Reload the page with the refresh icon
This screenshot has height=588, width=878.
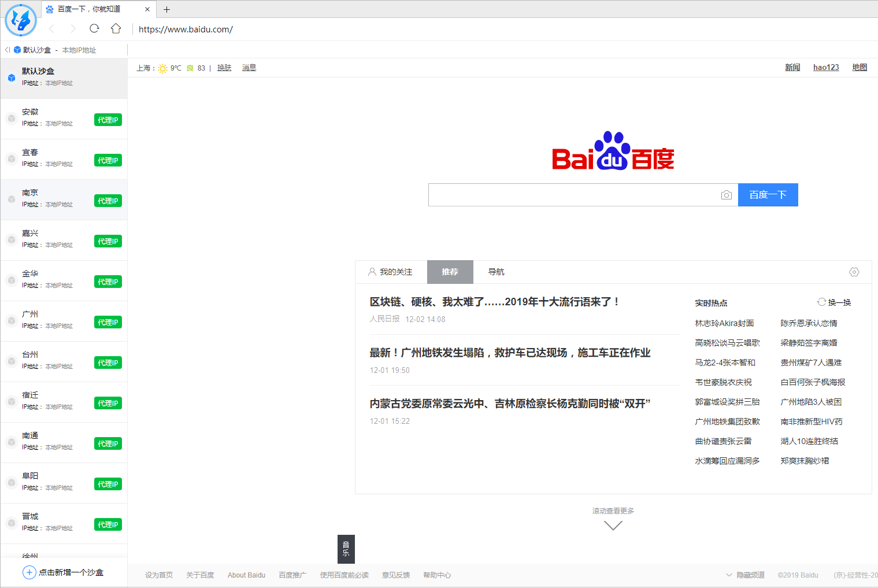coord(94,28)
